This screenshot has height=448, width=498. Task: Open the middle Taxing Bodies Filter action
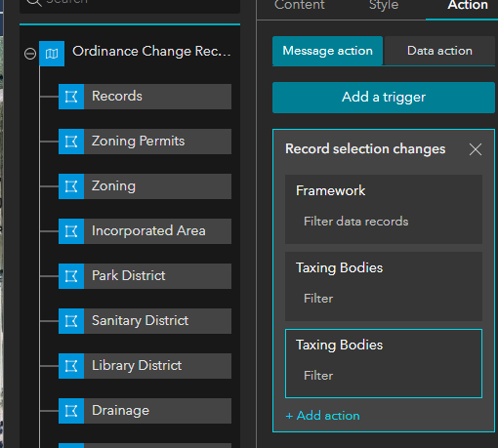pos(384,286)
